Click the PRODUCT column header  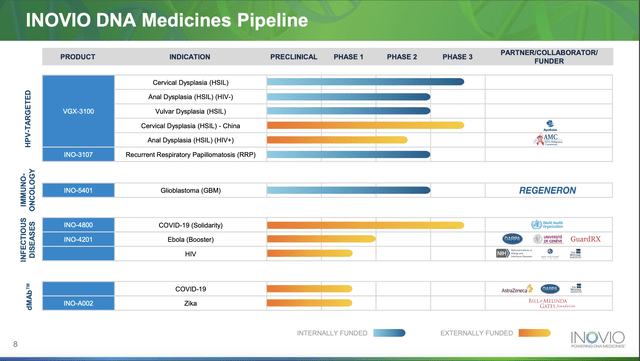[78, 57]
